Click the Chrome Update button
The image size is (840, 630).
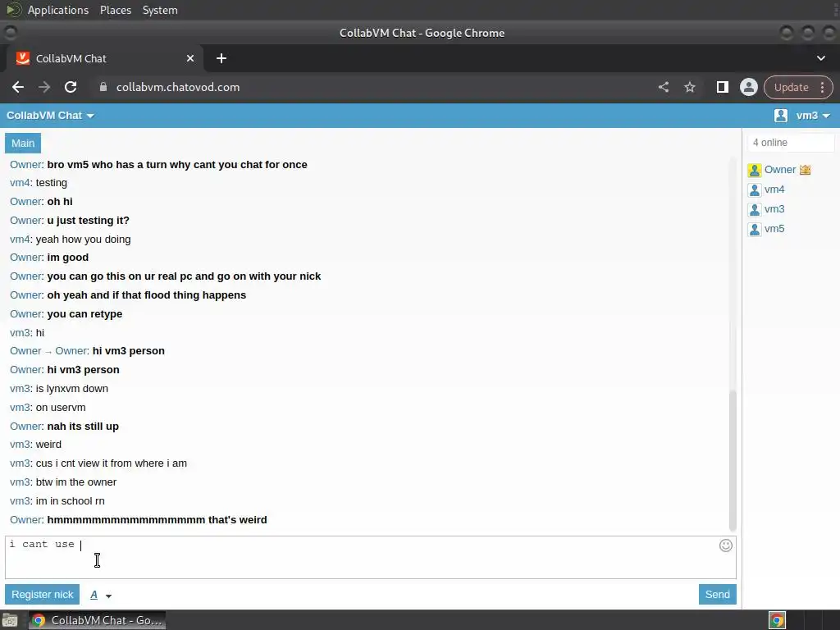coord(792,87)
